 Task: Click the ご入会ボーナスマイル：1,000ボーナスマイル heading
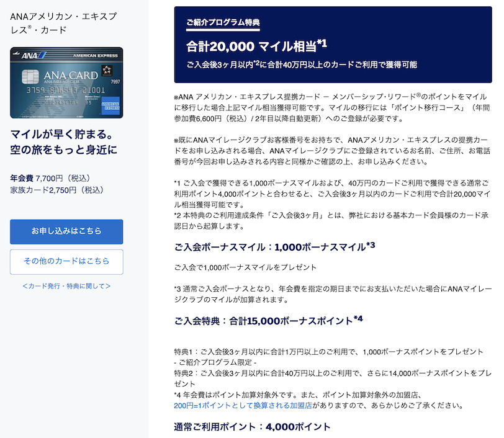click(274, 247)
